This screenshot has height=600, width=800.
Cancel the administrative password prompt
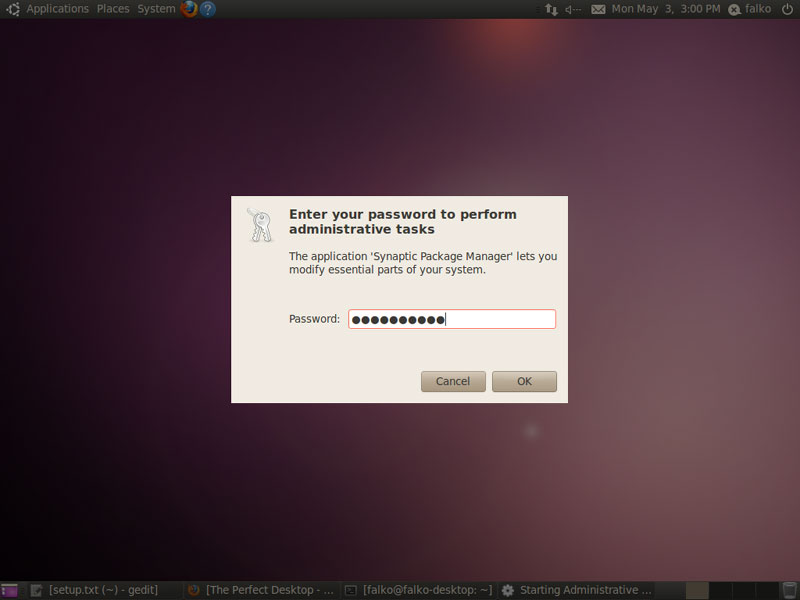click(453, 381)
